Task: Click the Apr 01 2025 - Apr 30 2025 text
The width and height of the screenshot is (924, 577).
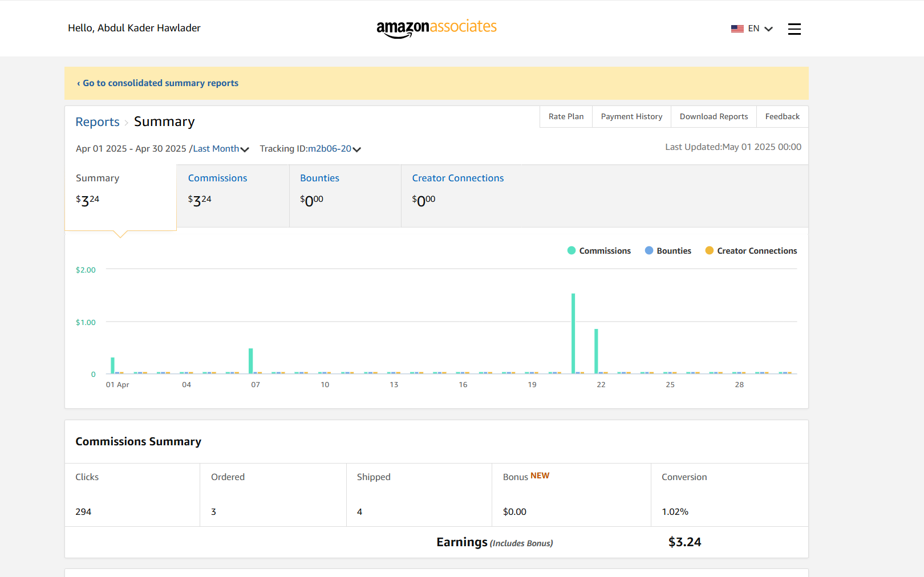Action: [131, 149]
